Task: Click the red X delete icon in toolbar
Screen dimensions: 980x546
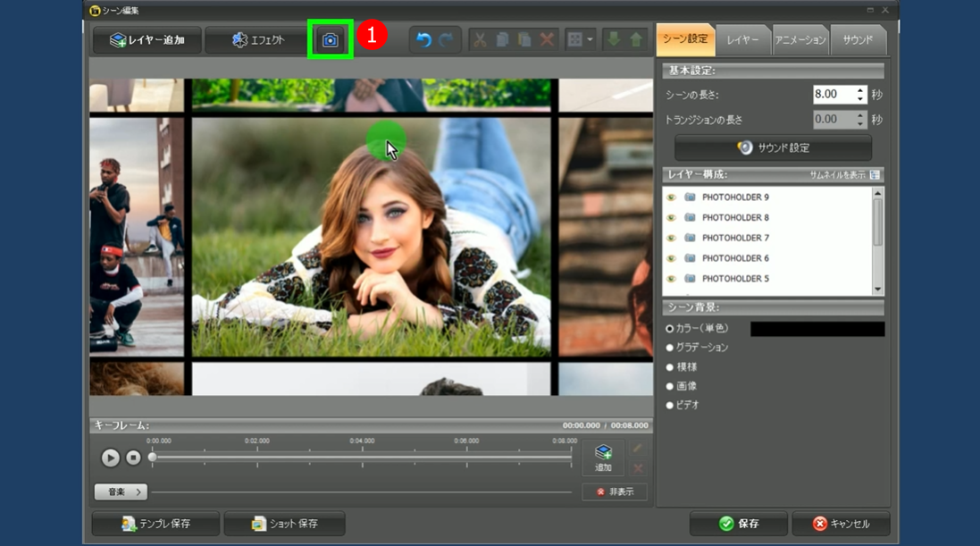Action: pyautogui.click(x=547, y=40)
